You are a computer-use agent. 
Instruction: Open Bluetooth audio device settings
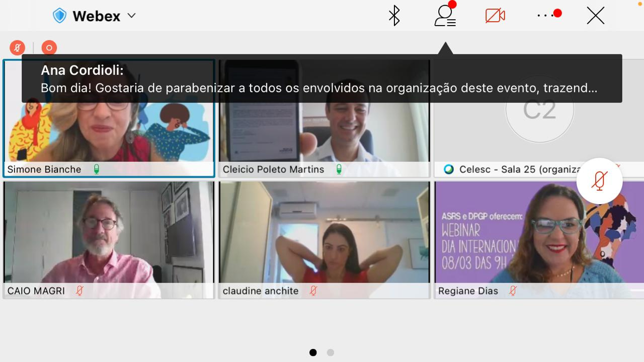394,16
